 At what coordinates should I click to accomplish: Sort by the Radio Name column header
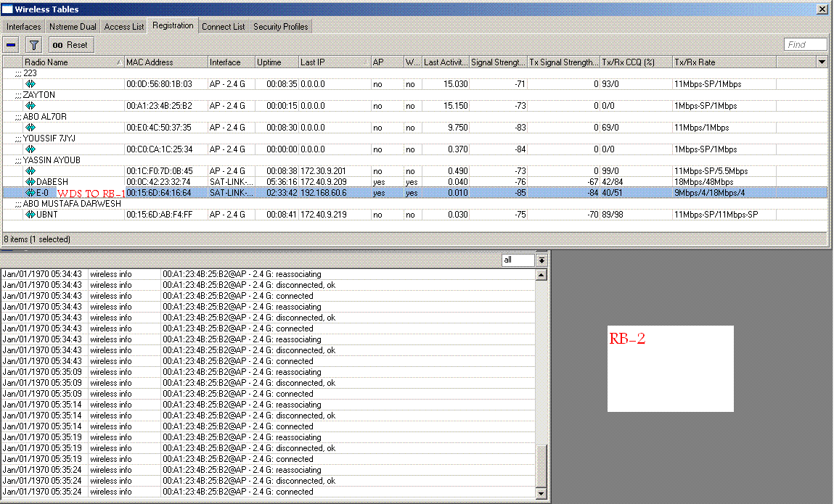(x=72, y=62)
